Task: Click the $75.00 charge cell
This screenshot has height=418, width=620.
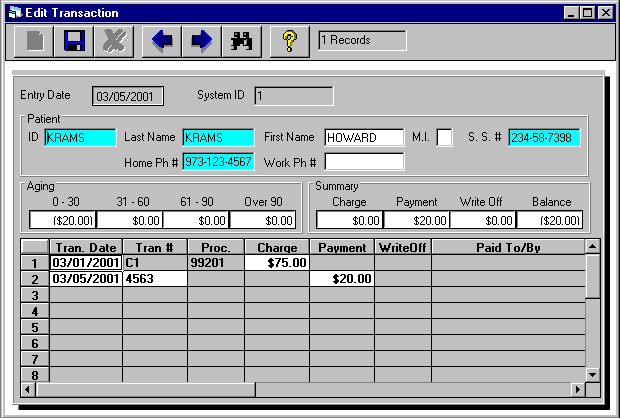Action: 277,263
